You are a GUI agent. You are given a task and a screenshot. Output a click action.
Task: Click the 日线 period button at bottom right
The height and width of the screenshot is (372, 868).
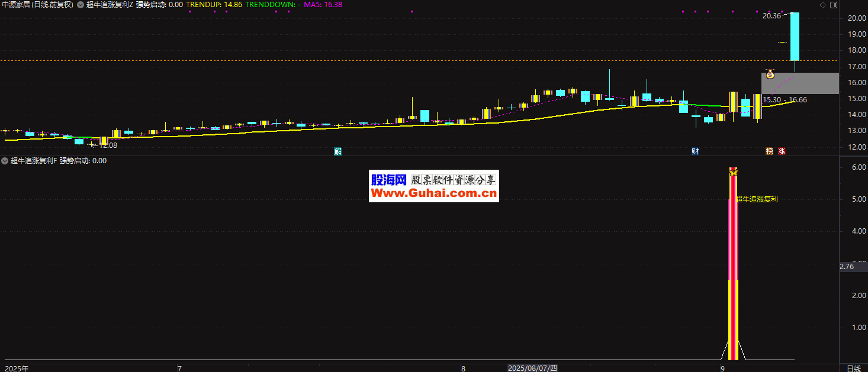pyautogui.click(x=853, y=368)
